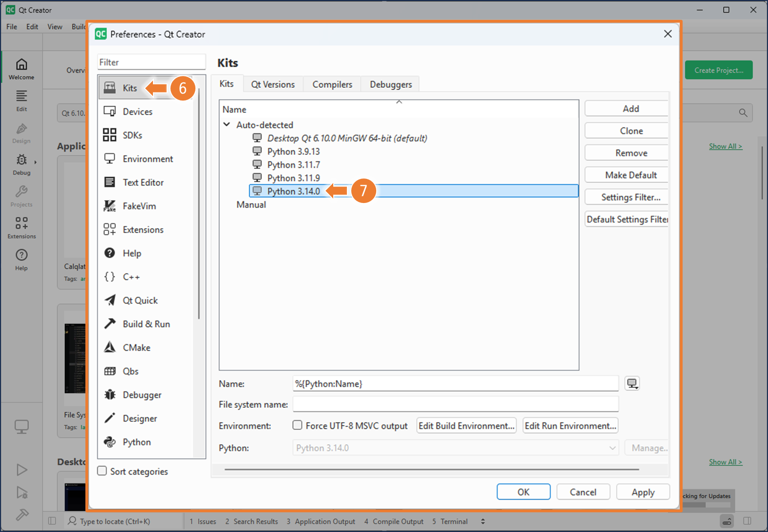Collapse the Auto-detected kits group

pyautogui.click(x=227, y=125)
